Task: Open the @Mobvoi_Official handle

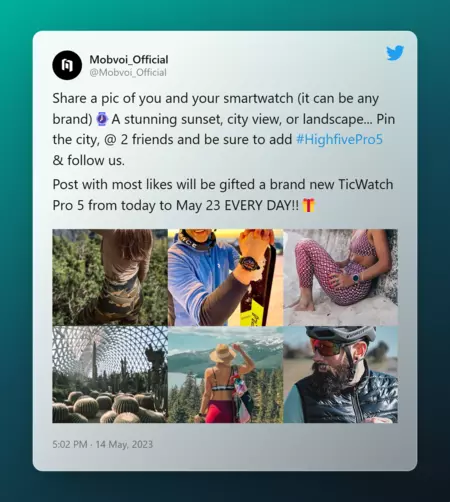Action: [128, 72]
